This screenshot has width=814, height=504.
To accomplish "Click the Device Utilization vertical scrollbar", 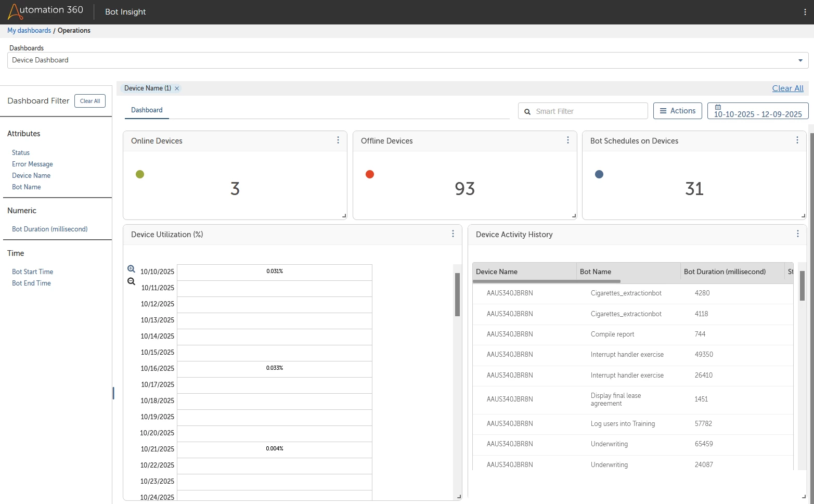I will click(x=457, y=294).
